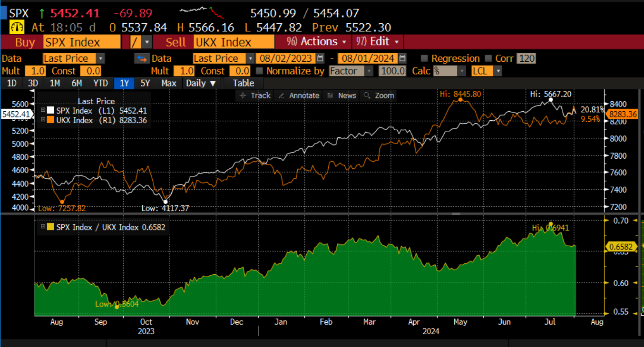
Task: Click the Sell-side Mult 1.0 field
Action: (184, 71)
